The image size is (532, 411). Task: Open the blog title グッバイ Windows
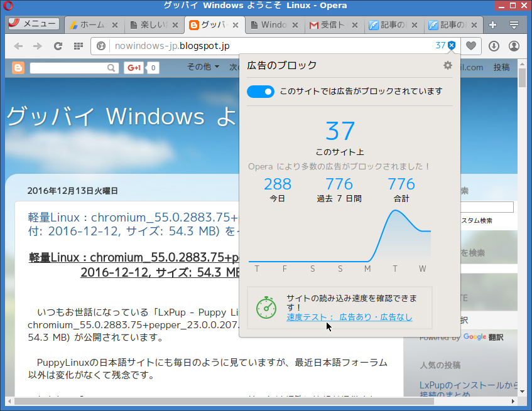point(121,117)
